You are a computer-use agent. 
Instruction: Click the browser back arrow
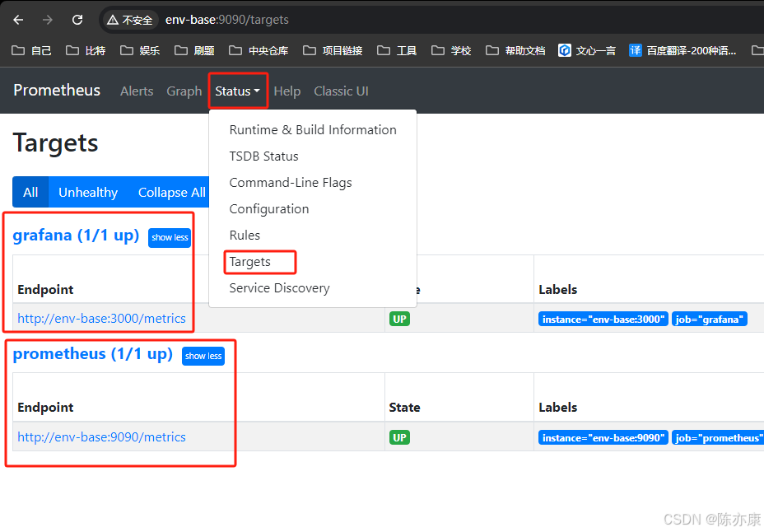(18, 20)
